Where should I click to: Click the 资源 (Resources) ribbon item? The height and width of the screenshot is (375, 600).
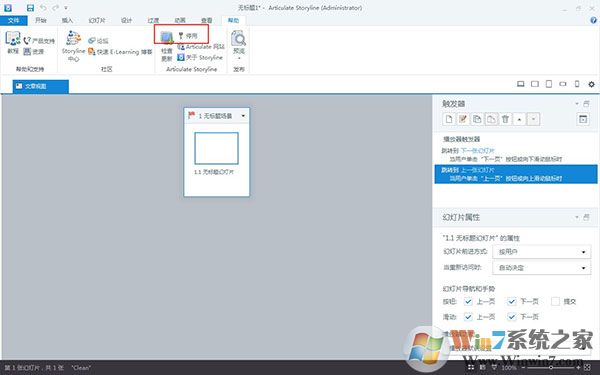pyautogui.click(x=34, y=51)
